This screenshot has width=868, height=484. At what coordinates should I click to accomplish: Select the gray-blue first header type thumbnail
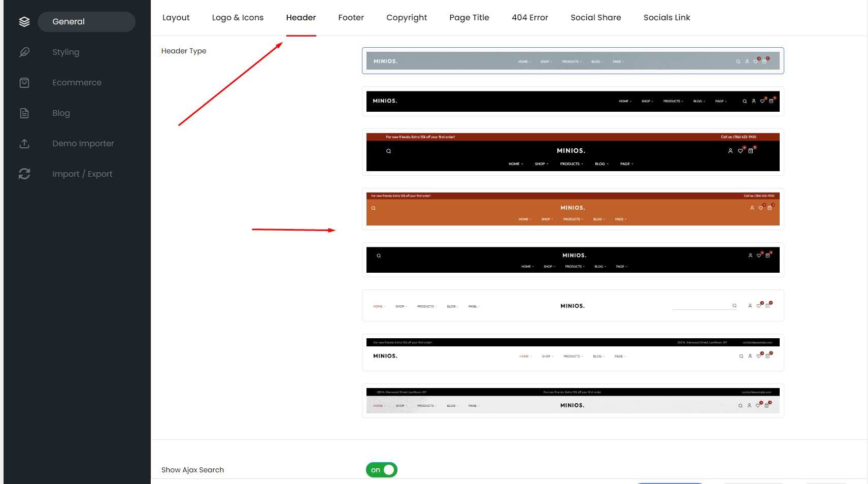click(x=573, y=61)
